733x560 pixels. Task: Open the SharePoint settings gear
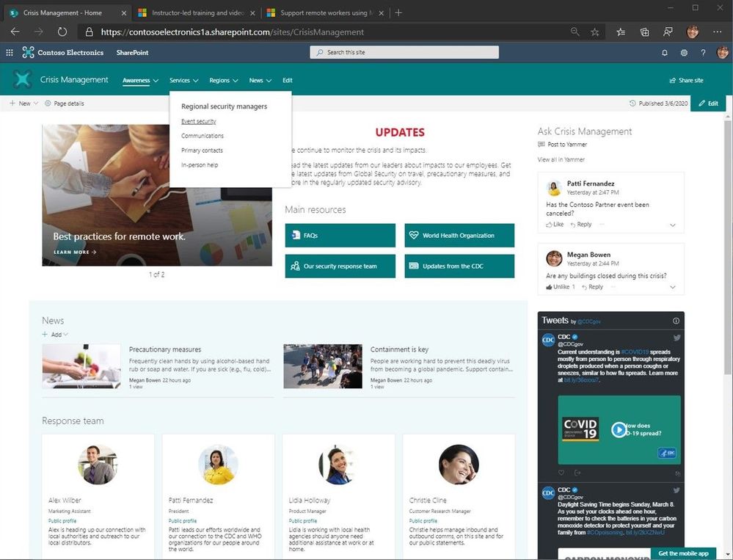pos(684,53)
